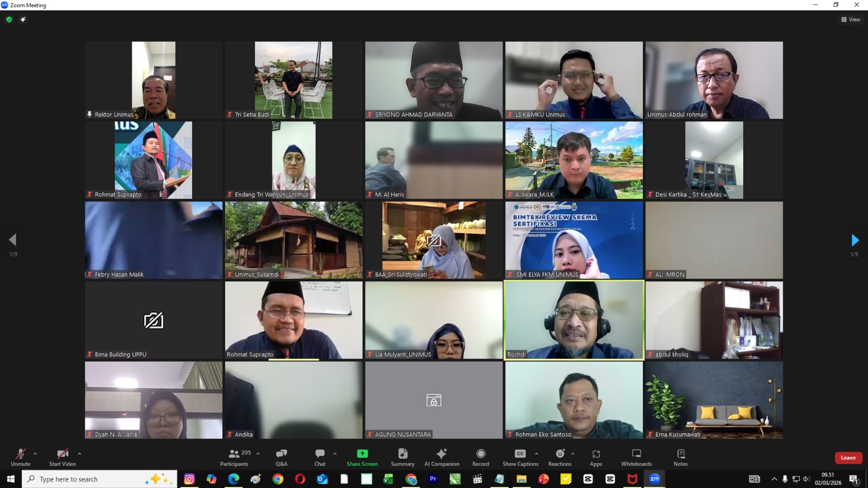Start recording the meeting
868x488 pixels.
[480, 457]
